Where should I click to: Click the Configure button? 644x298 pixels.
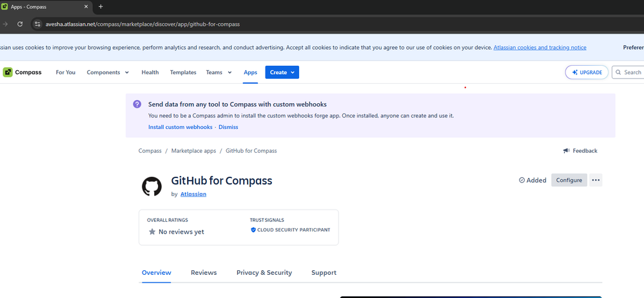tap(569, 180)
